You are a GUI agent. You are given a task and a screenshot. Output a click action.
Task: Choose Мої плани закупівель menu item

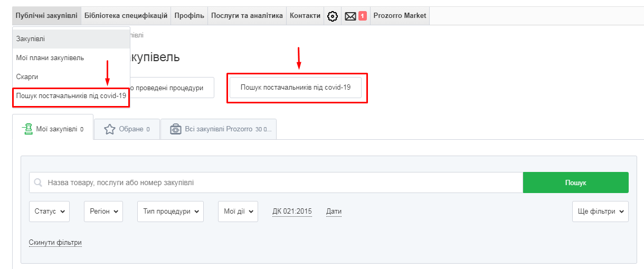(x=50, y=58)
